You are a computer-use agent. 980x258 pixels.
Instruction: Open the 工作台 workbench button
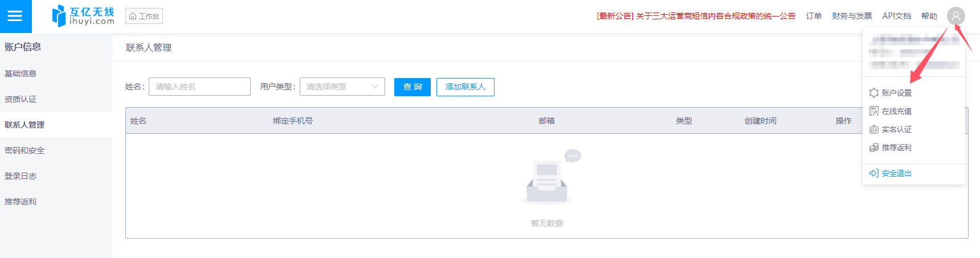click(144, 16)
